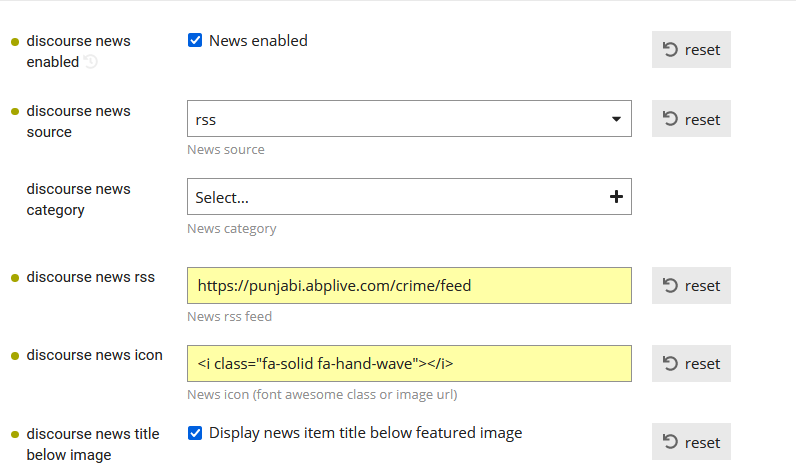This screenshot has width=796, height=473.
Task: Click 'News rss feed' description text
Action: 229,316
